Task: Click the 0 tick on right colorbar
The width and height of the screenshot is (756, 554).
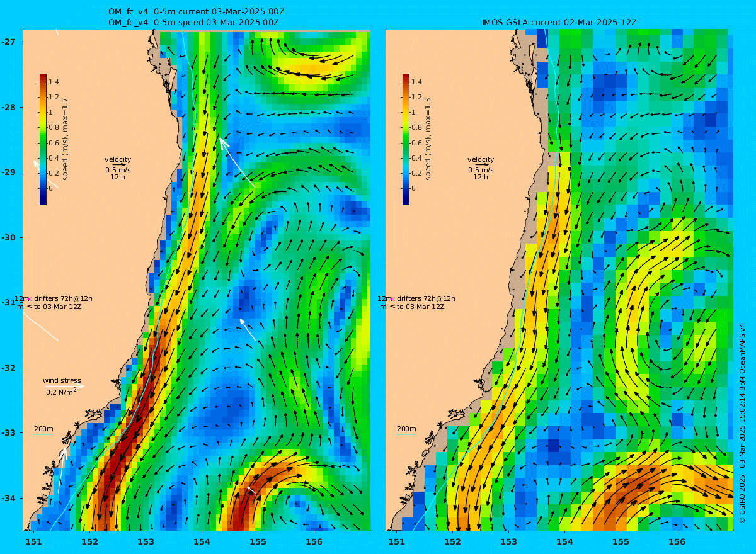Action: [413, 188]
